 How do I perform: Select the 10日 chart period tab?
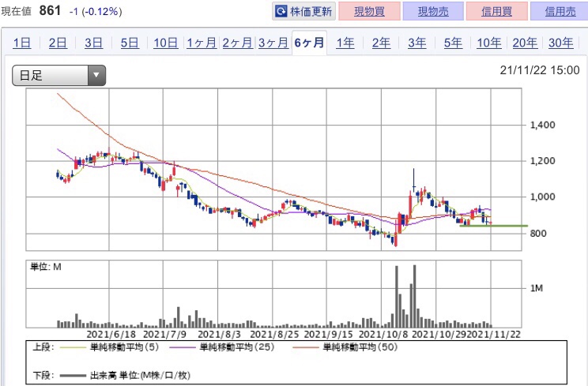165,43
